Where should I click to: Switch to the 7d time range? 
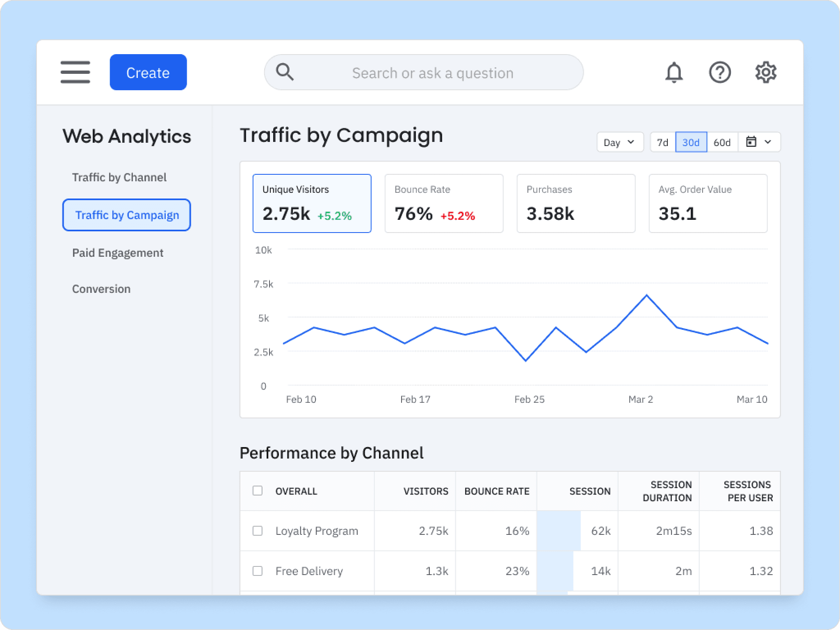click(x=662, y=142)
